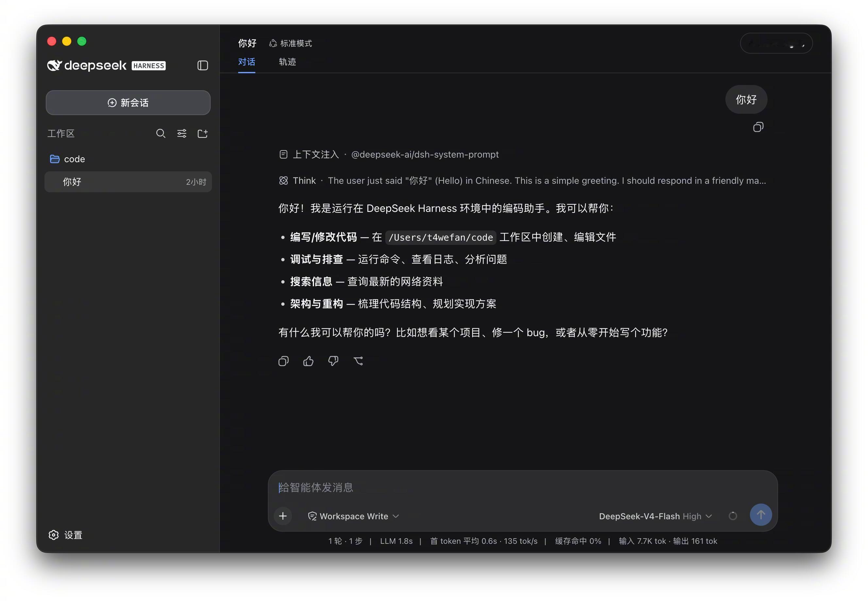Screen dimensions: 868x601
Task: Click the /Users/t4wefan/code path snippet
Action: tap(441, 237)
